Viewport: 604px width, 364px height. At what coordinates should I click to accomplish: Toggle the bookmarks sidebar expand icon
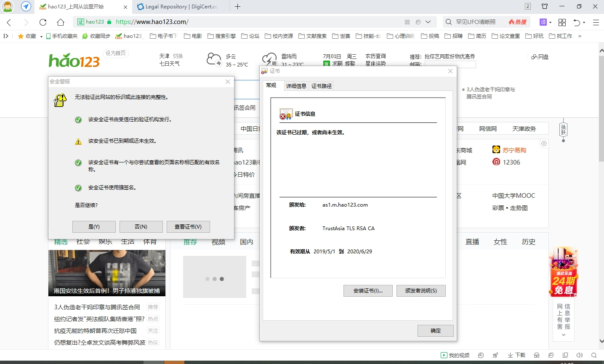pos(6,36)
